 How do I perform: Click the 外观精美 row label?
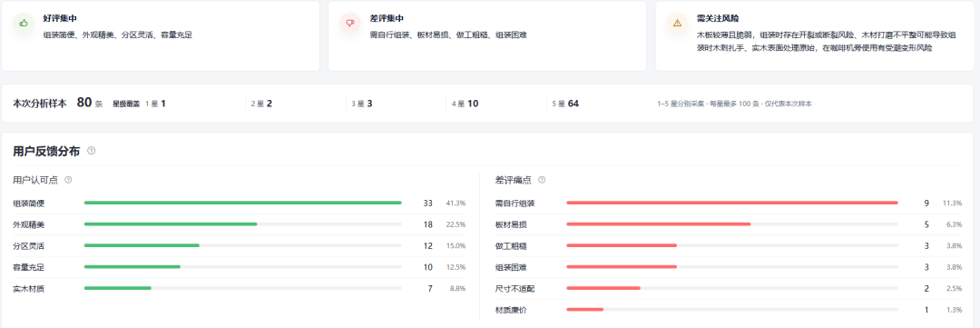click(x=29, y=224)
